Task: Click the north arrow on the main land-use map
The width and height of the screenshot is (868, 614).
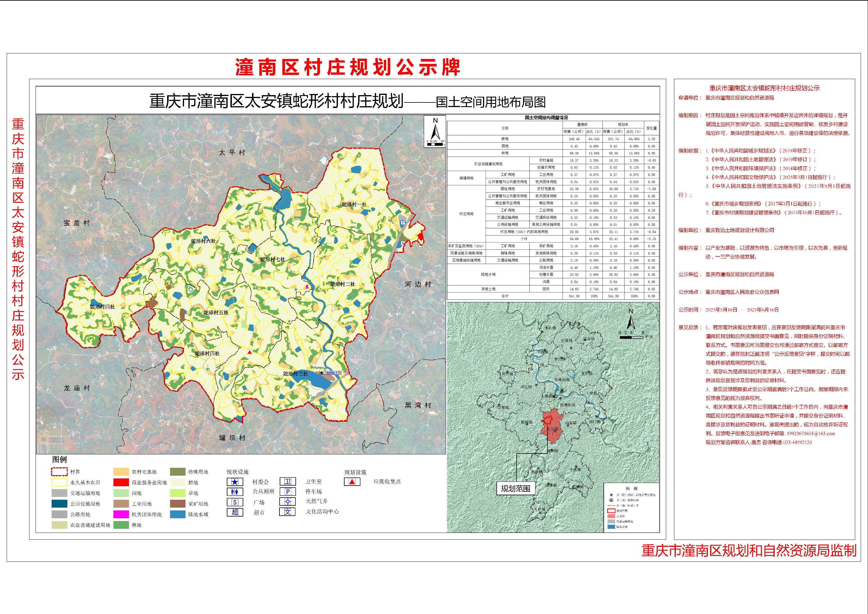Action: [x=435, y=131]
